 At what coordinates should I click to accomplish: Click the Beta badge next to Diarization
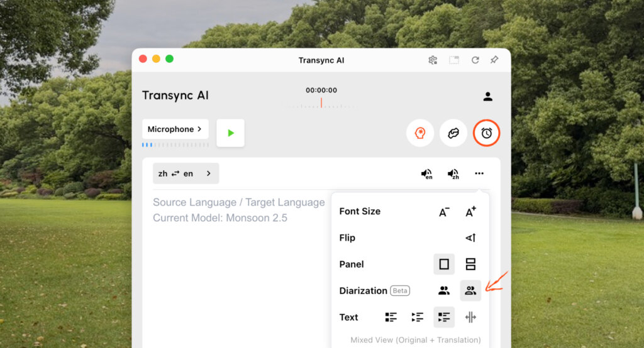[x=399, y=291]
